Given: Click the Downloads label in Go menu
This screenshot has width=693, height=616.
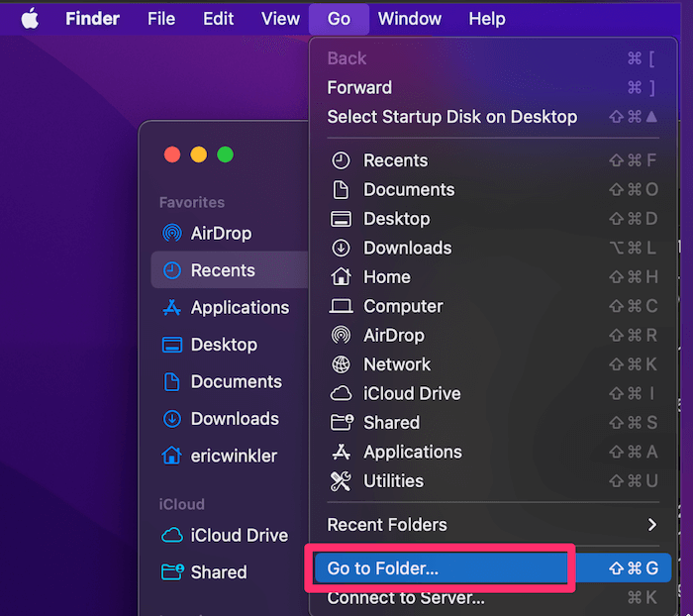Looking at the screenshot, I should pyautogui.click(x=408, y=248).
